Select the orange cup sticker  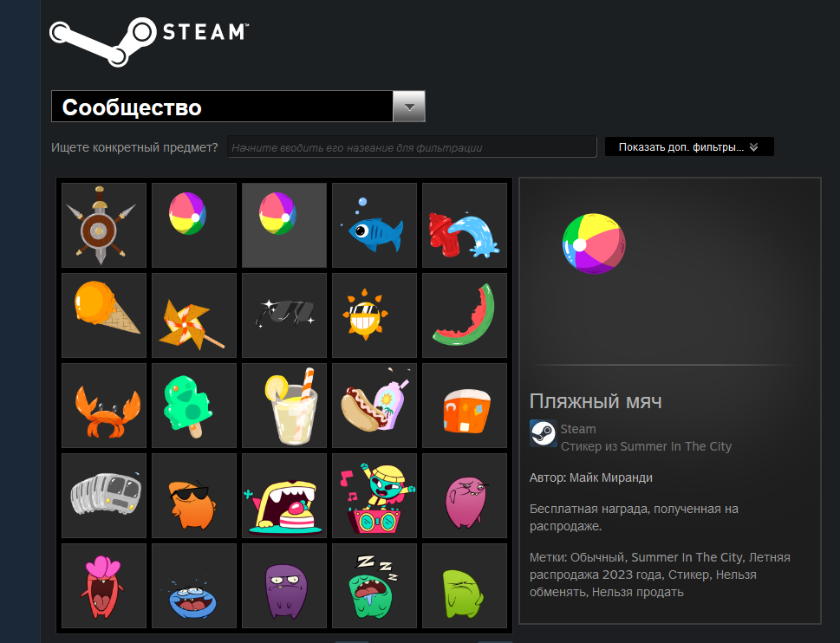[x=465, y=406]
